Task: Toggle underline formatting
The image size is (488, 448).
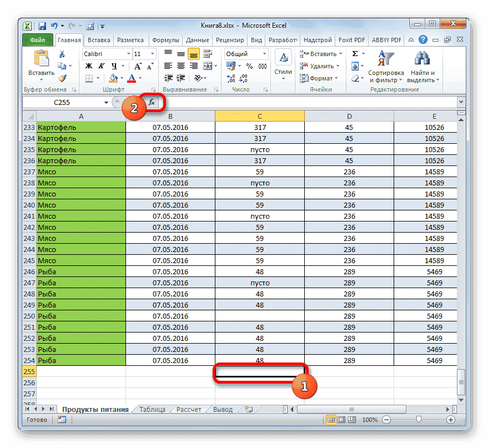Action: point(114,66)
